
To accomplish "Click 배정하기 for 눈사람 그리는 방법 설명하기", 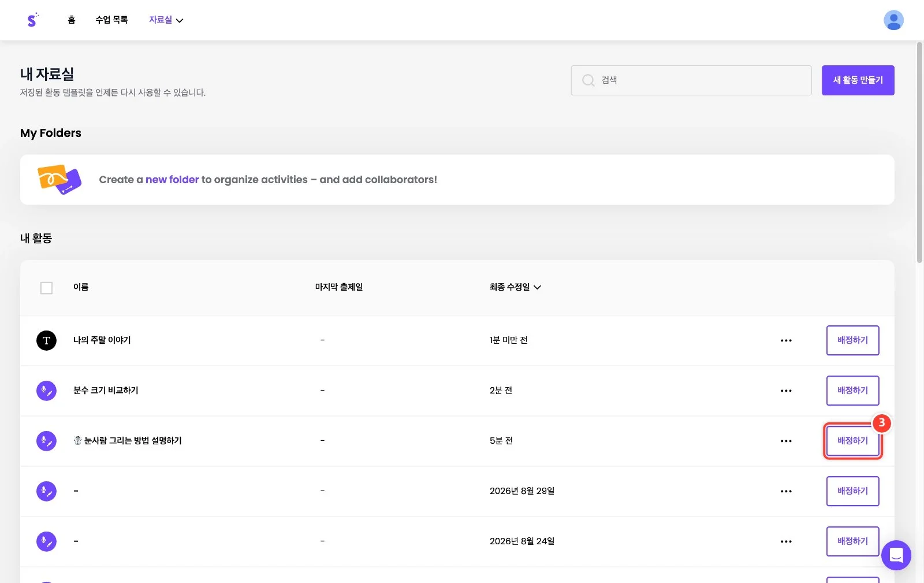I will pos(852,441).
